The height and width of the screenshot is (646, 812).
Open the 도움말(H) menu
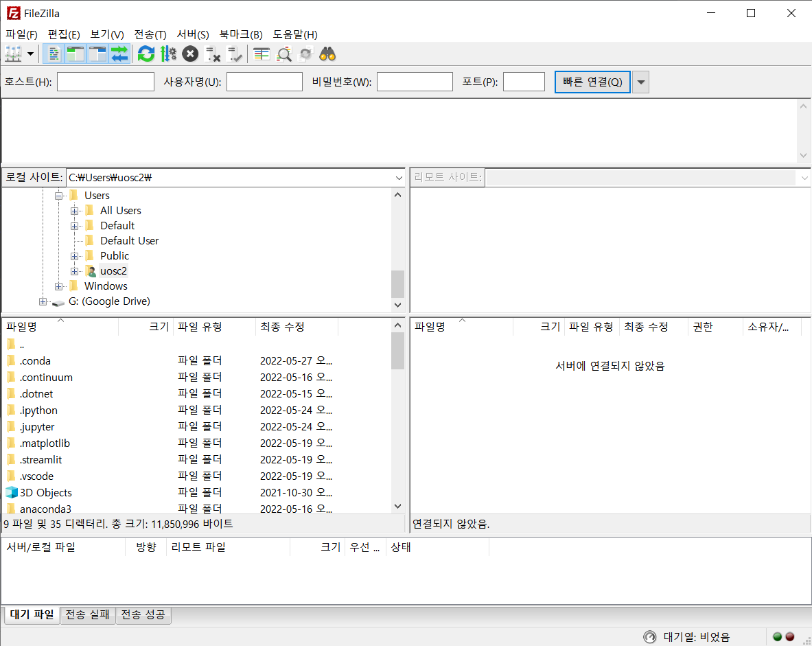[295, 34]
